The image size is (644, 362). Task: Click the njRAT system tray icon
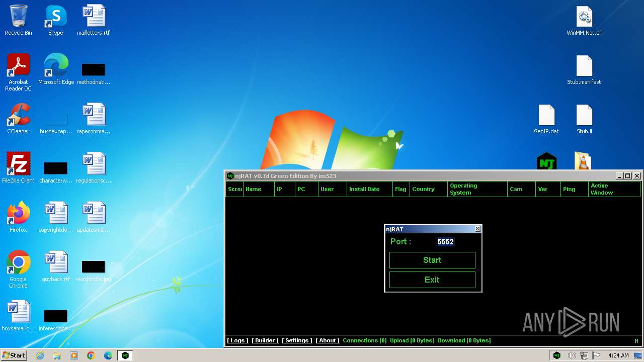click(x=557, y=355)
